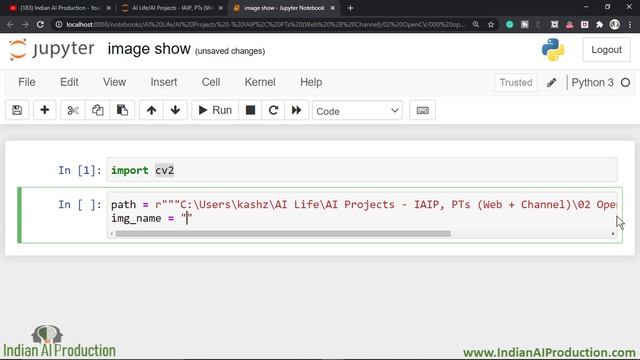Click the import cv2 code cell
Screen dimensions: 640x360
362,170
